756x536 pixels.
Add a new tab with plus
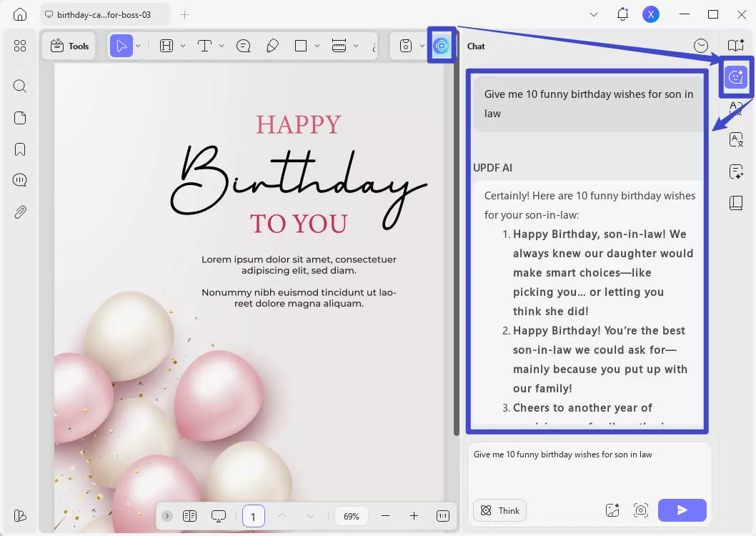point(184,15)
